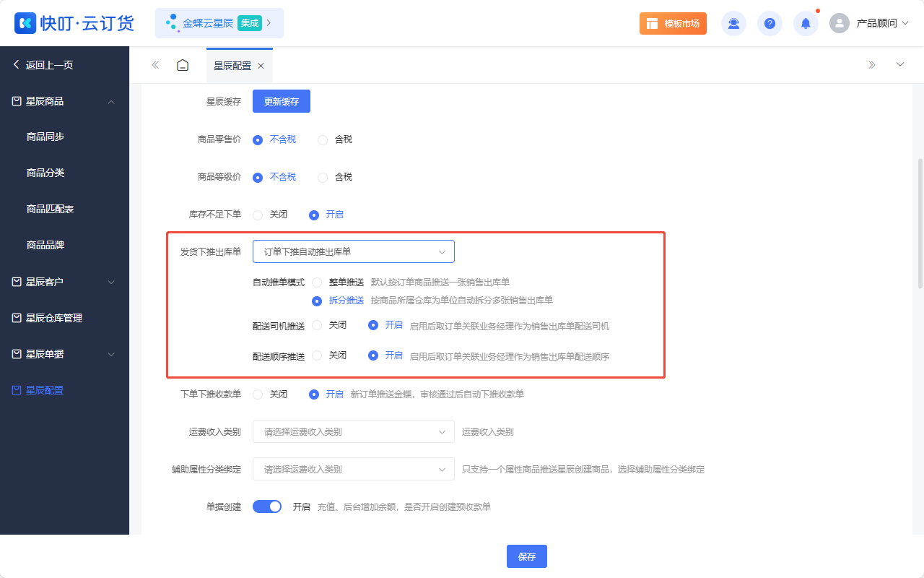Select 含税 for 商品零售价
Image resolution: width=924 pixels, height=578 pixels.
click(x=322, y=139)
